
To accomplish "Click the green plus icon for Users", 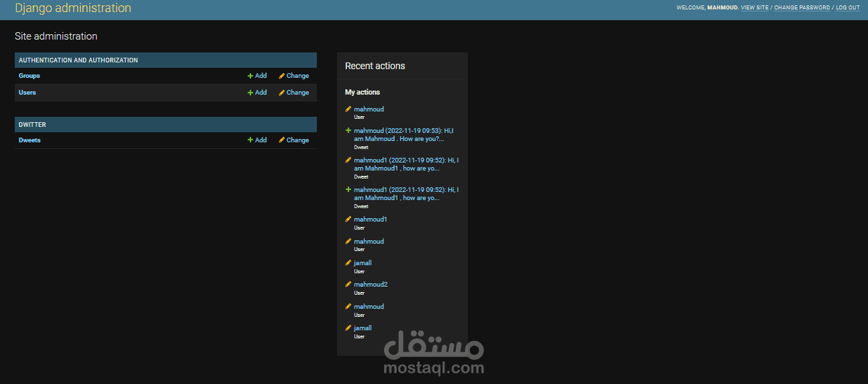I will point(250,93).
